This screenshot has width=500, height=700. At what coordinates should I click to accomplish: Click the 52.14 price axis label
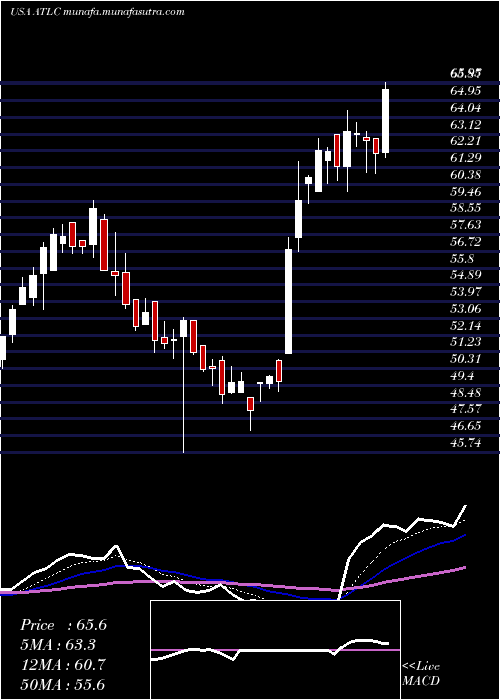click(465, 326)
